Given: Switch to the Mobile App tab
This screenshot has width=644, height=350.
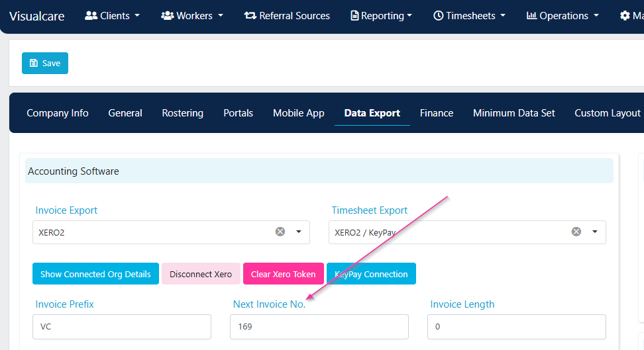Looking at the screenshot, I should (x=299, y=113).
